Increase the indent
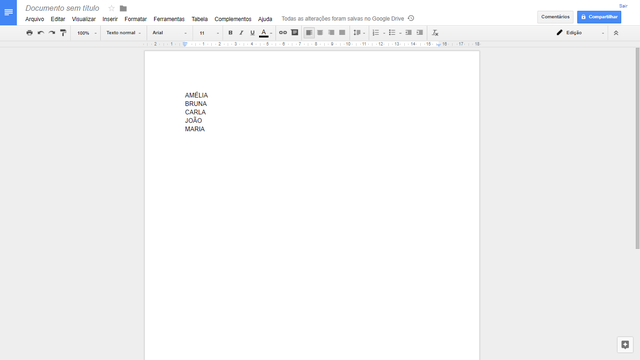The image size is (640, 360). [420, 33]
